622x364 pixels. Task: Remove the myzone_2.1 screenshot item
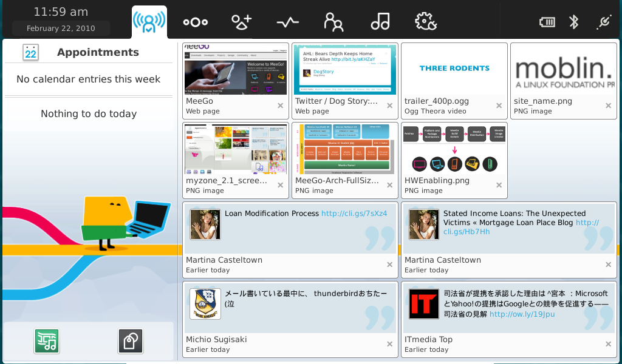281,185
